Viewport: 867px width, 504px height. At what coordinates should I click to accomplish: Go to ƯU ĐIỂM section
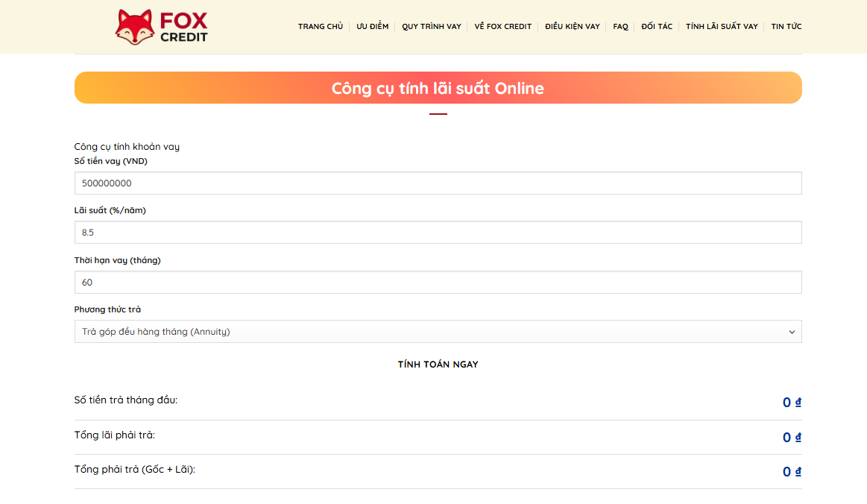pos(373,27)
